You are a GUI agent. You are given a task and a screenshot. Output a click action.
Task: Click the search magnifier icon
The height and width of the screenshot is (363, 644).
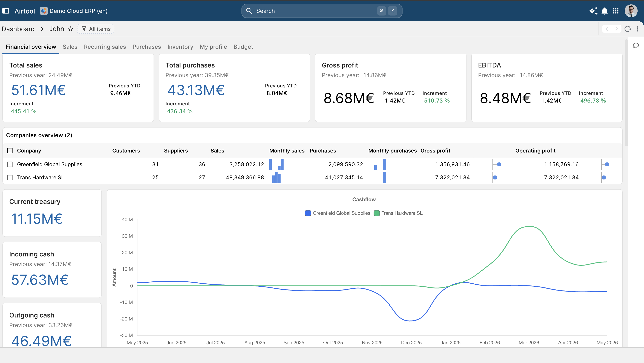[x=249, y=11]
